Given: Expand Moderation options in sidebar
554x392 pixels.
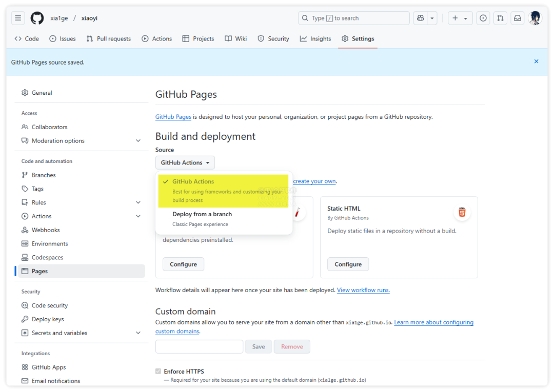Looking at the screenshot, I should click(x=138, y=141).
